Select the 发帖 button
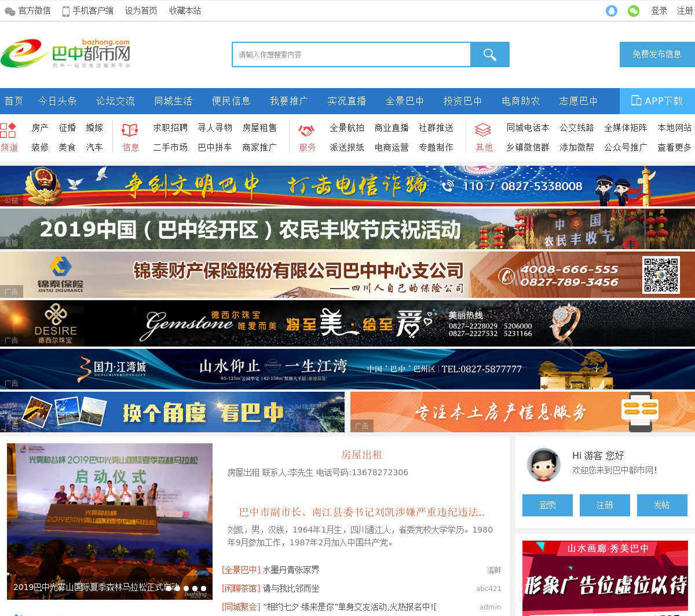 coord(662,505)
